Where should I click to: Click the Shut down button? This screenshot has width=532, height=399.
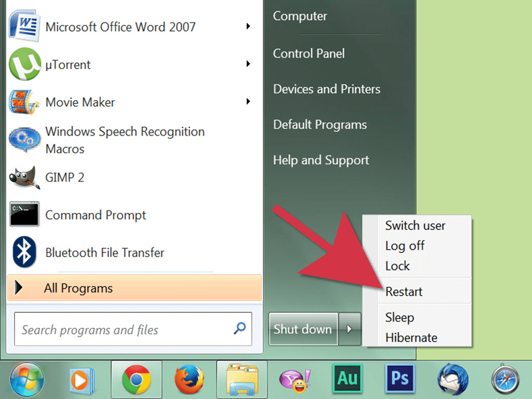coord(303,329)
